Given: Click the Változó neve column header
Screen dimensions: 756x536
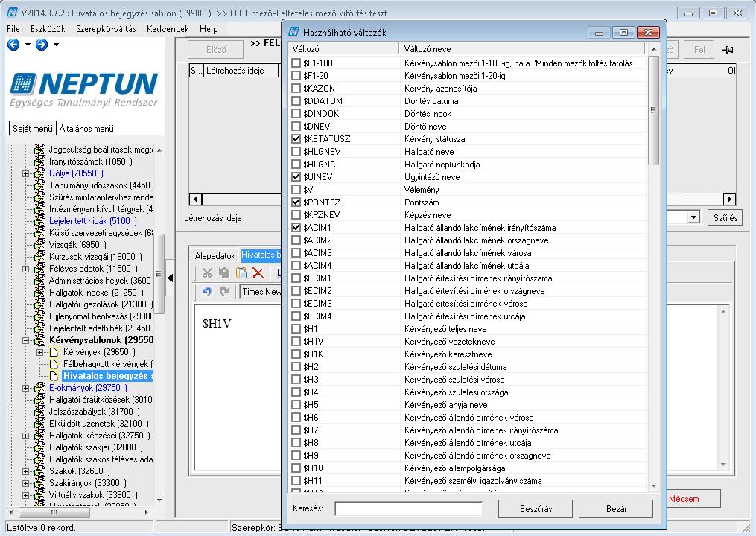Looking at the screenshot, I should click(522, 48).
